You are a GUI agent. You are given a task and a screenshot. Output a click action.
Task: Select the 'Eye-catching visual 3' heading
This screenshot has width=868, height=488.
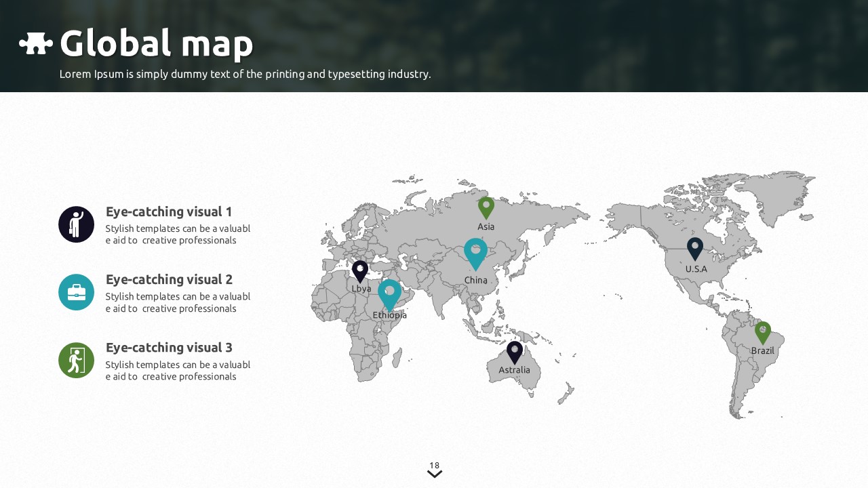(x=169, y=348)
